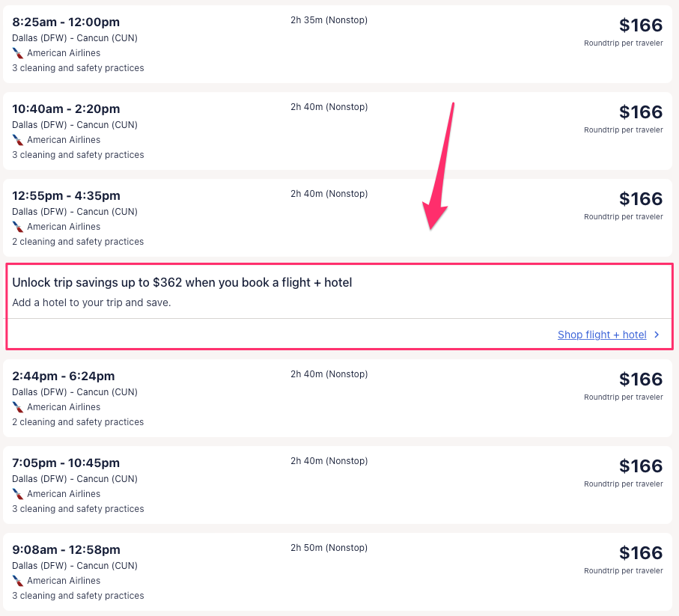Click $166 price on the 8:25am flight
This screenshot has width=679, height=616.
[641, 25]
